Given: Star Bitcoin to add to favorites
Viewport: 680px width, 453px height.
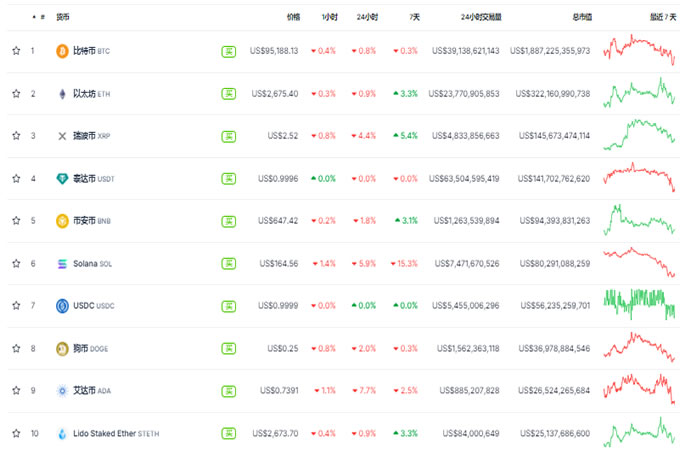Looking at the screenshot, I should coord(15,51).
